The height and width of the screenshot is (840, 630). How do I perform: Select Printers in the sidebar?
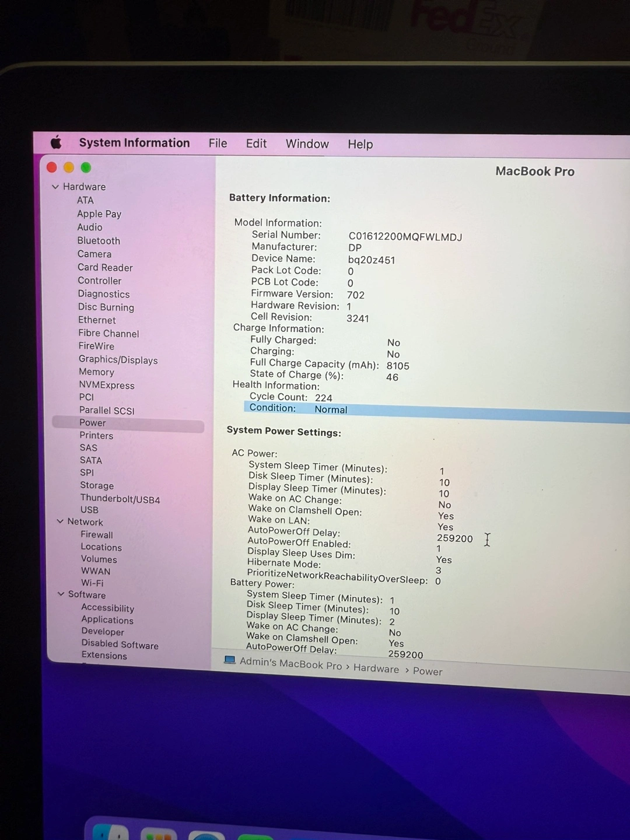point(96,435)
